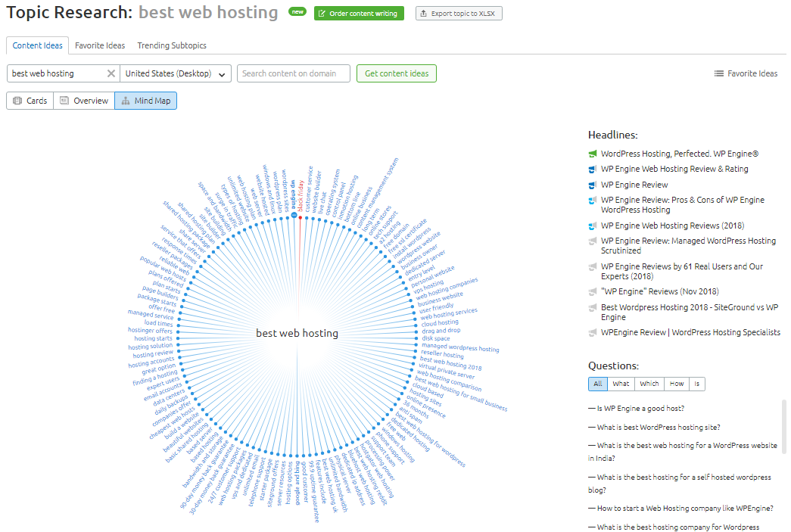Select the wp engine node dot on mind map
This screenshot has height=532, width=791.
294,216
